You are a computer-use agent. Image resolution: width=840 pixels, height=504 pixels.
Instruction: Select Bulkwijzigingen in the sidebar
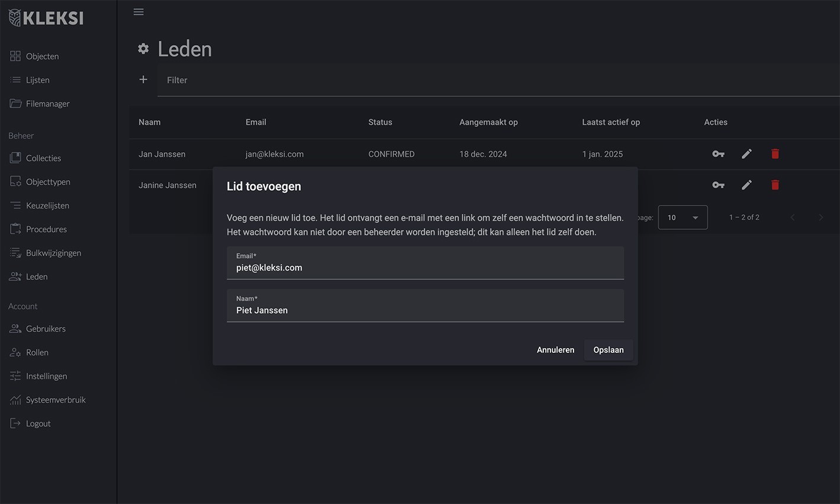click(x=53, y=253)
